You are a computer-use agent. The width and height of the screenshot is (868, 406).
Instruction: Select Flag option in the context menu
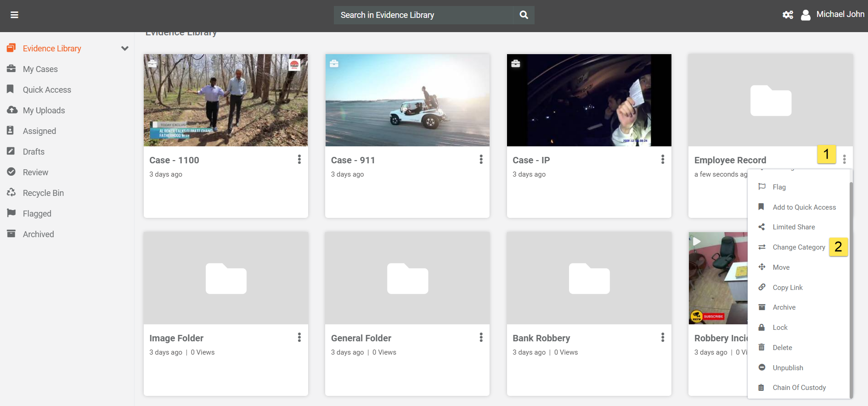click(779, 187)
